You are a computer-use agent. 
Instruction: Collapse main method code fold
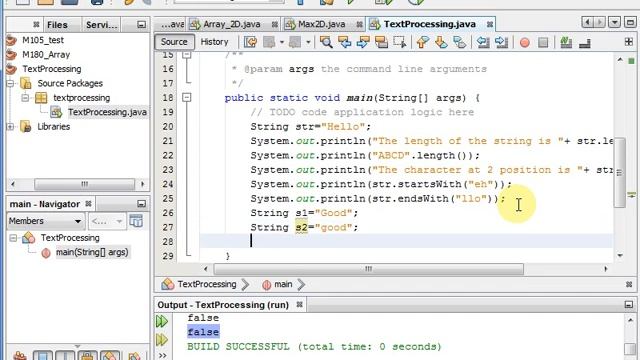(x=187, y=98)
